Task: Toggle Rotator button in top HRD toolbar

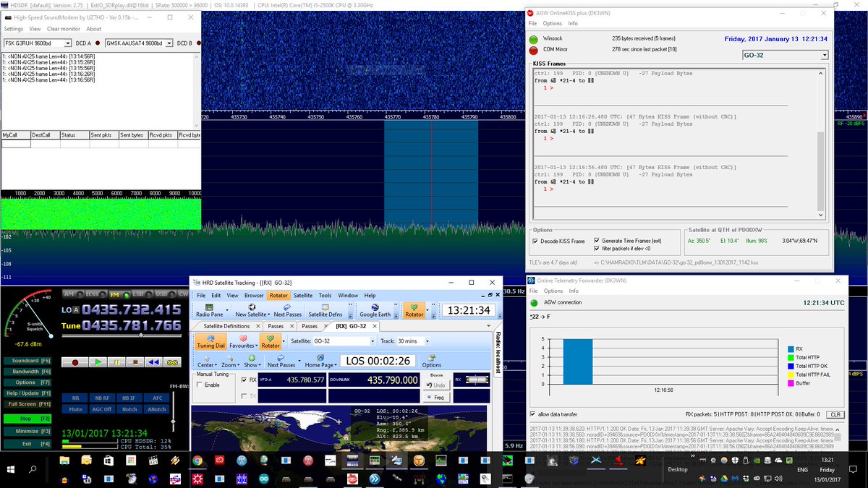Action: tap(414, 310)
